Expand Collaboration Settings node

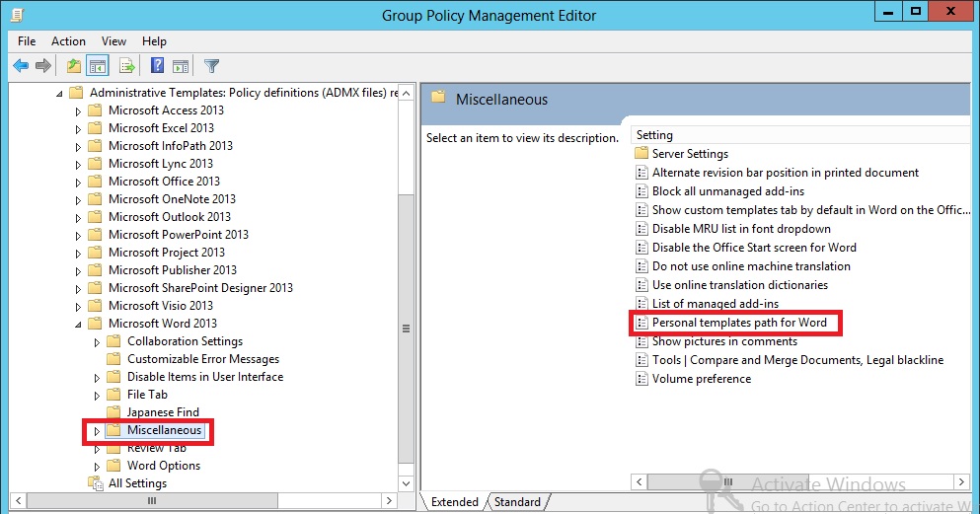97,342
